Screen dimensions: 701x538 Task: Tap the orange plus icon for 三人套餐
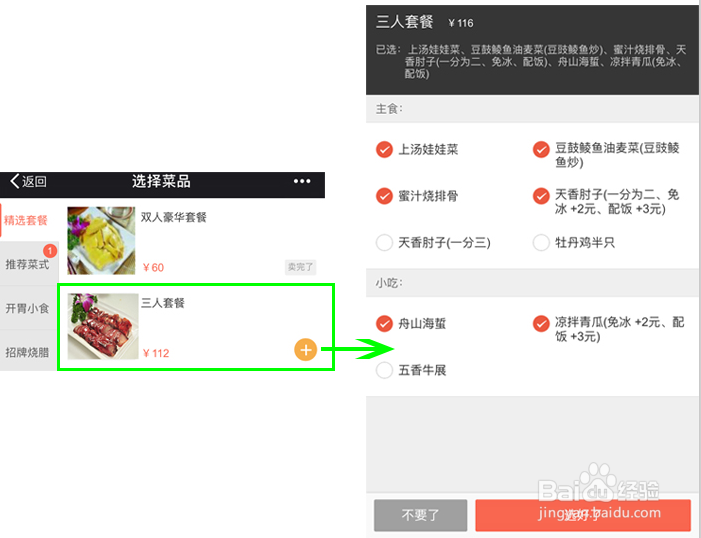[x=305, y=350]
